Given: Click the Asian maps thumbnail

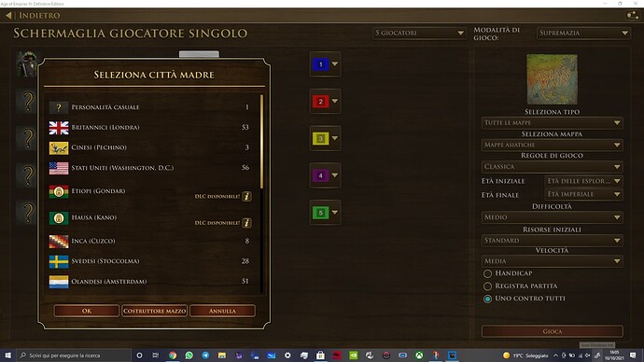Looking at the screenshot, I should tap(552, 79).
